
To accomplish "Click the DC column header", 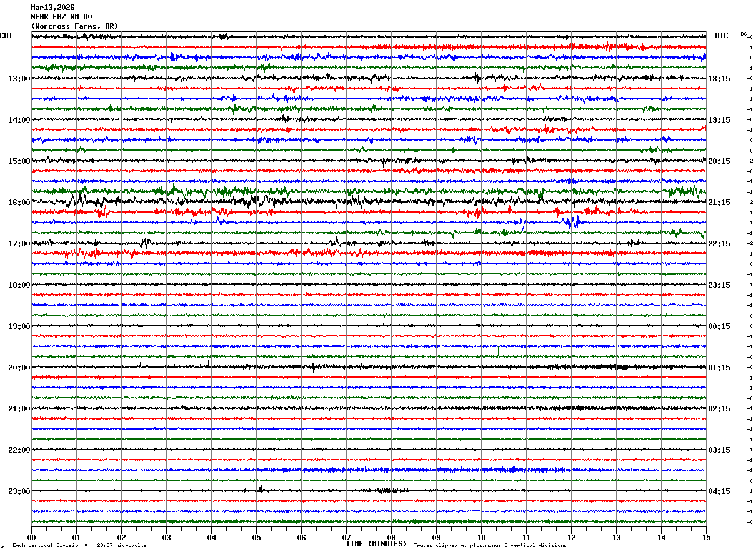I will click(x=744, y=34).
